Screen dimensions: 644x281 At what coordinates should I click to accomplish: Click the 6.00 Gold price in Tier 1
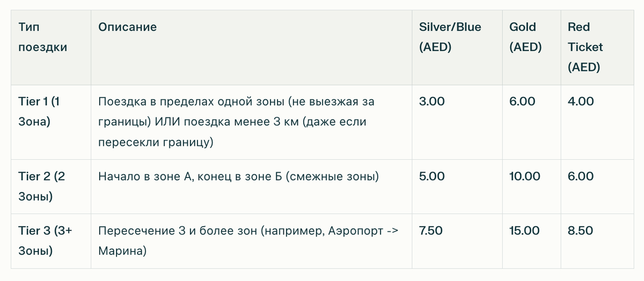[x=522, y=101]
